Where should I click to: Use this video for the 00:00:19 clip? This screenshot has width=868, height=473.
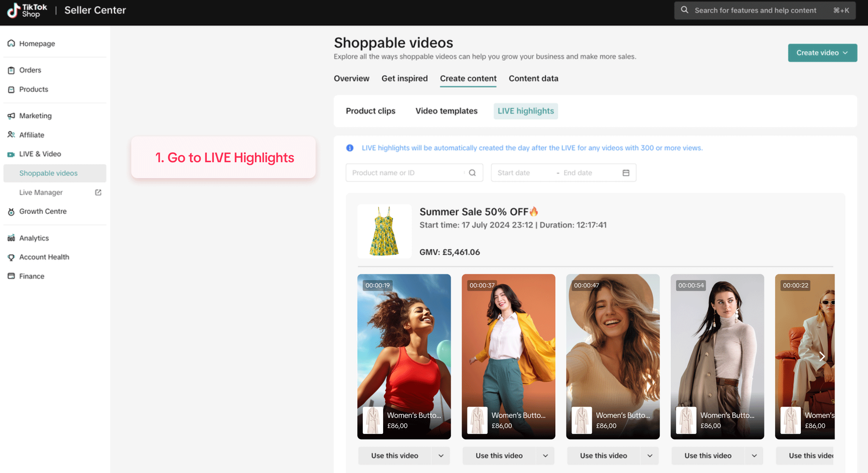click(x=395, y=456)
